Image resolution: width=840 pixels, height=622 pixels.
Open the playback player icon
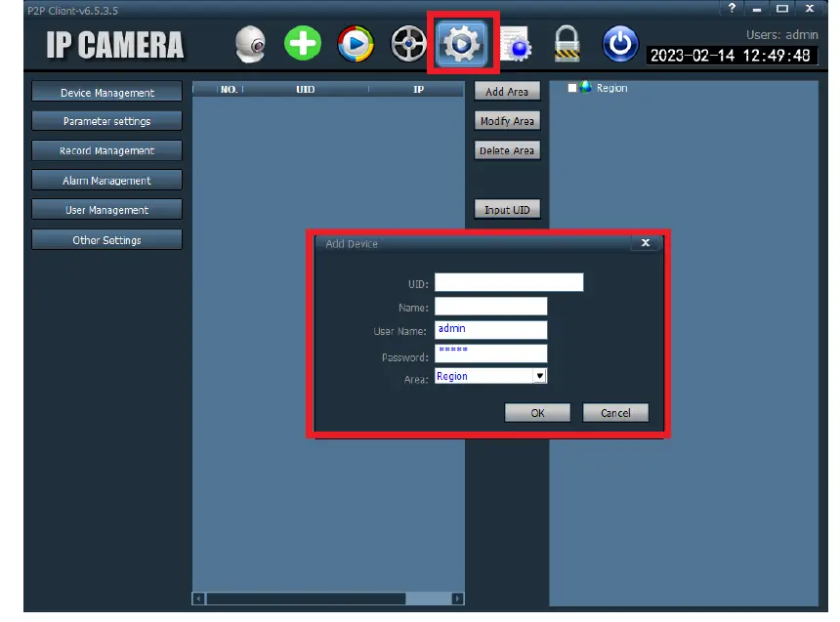356,43
